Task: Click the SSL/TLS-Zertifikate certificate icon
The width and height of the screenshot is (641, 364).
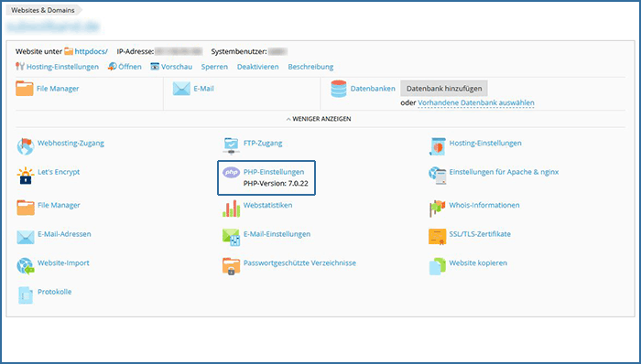Action: (437, 237)
